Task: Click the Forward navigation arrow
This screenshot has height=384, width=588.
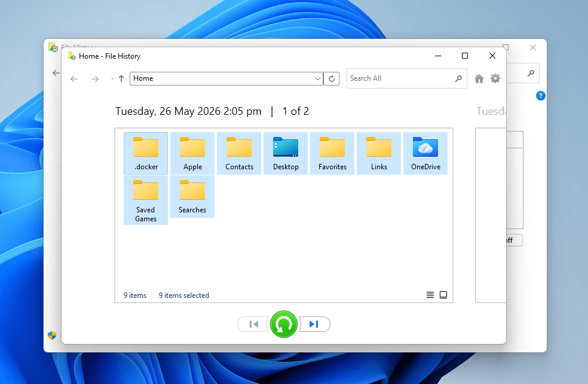Action: [95, 79]
